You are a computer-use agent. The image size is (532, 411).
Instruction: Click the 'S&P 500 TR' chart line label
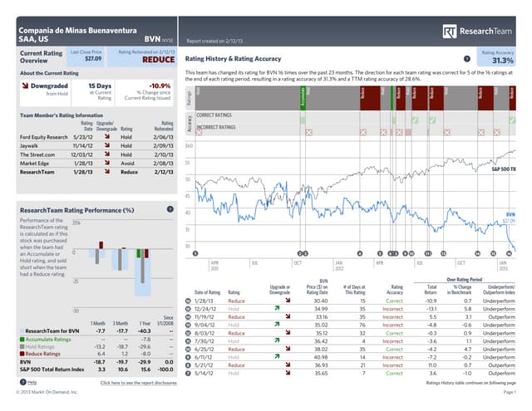coord(504,169)
